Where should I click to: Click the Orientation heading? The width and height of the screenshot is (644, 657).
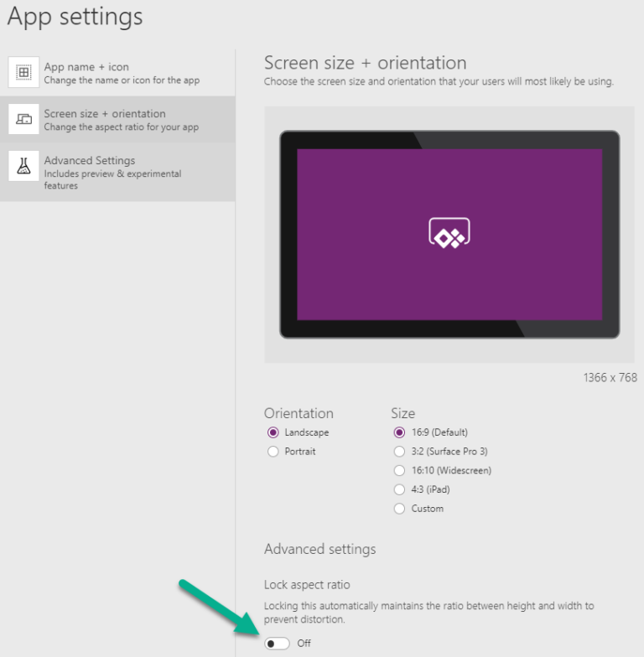tap(299, 414)
